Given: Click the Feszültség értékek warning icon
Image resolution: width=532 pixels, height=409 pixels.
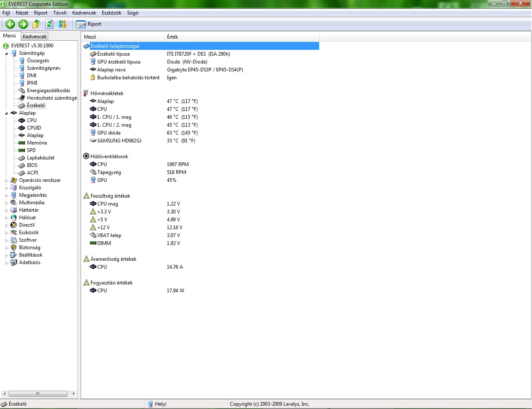Looking at the screenshot, I should pos(86,196).
